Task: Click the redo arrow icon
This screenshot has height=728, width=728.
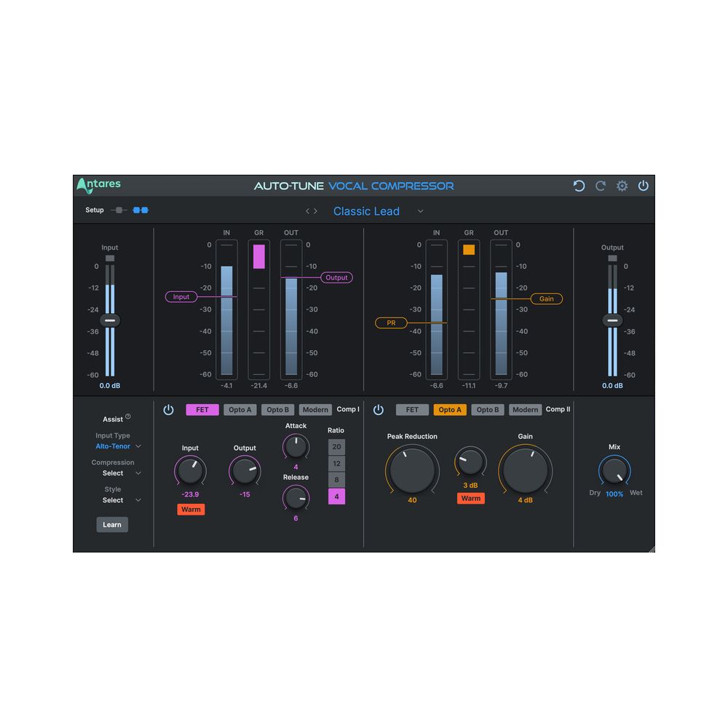Action: click(x=601, y=186)
